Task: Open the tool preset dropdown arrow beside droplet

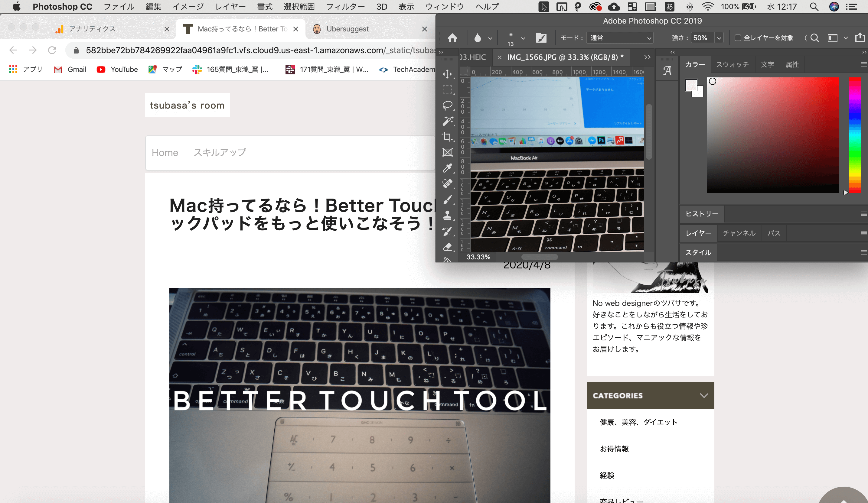Action: point(490,39)
